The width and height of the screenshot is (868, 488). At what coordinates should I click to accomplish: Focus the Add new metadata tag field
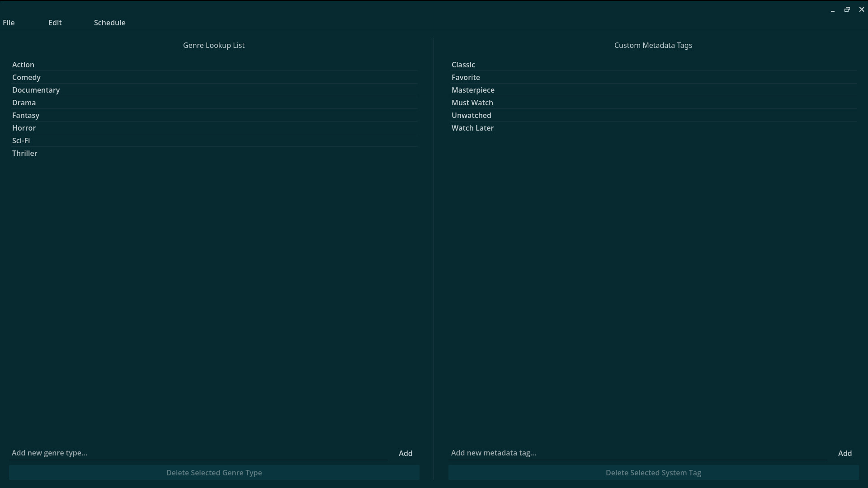(x=638, y=453)
